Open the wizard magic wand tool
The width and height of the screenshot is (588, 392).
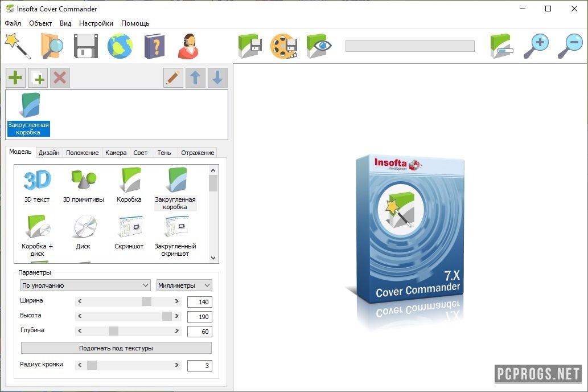click(17, 46)
